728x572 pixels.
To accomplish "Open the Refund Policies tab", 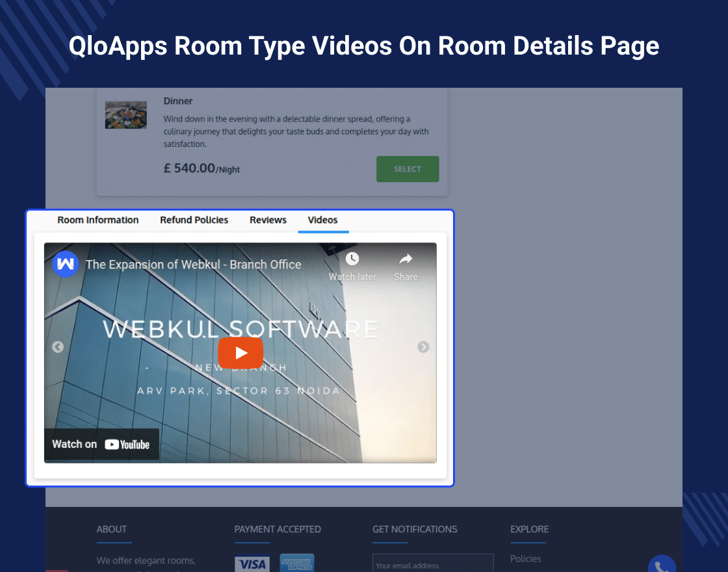I will (x=194, y=220).
